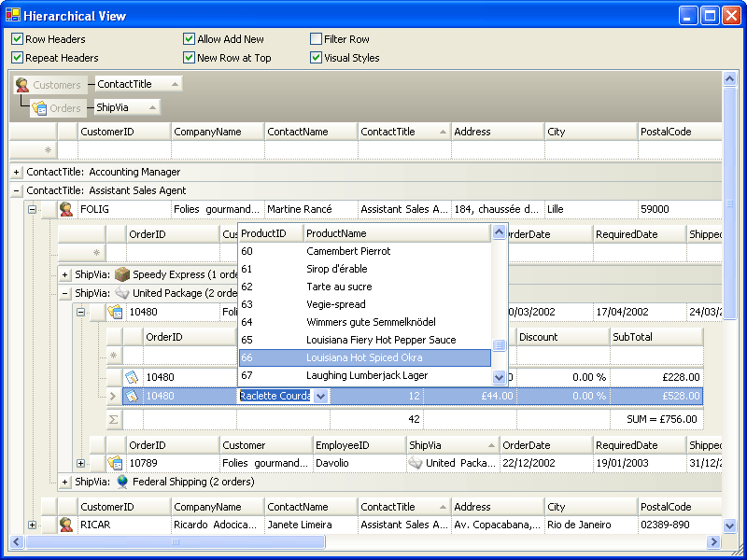Screen dimensions: 747x560
Task: Select Louisiana Hot Spiced Okra from list
Action: [x=364, y=357]
